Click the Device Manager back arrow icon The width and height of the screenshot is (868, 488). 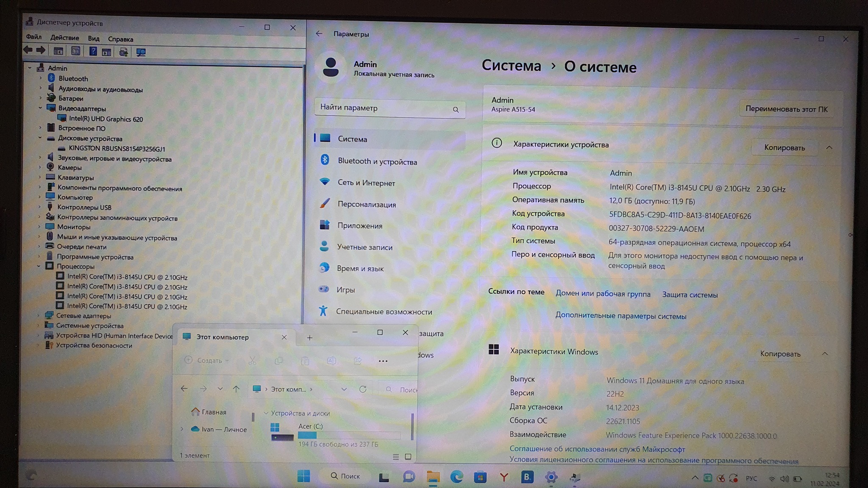point(28,50)
